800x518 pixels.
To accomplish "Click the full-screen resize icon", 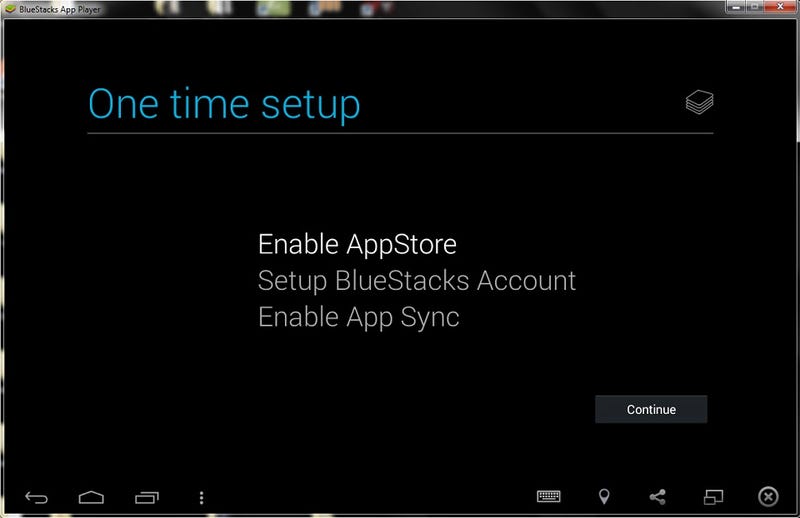I will click(713, 497).
